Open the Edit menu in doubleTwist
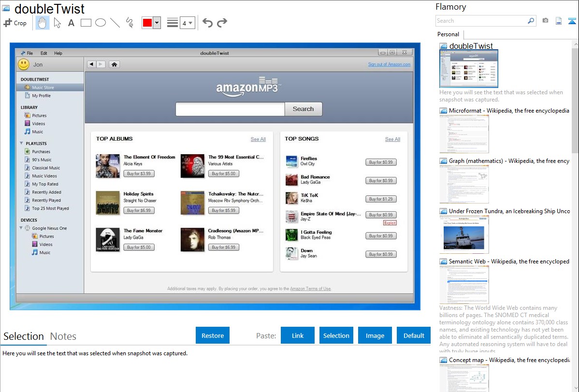 click(x=43, y=53)
